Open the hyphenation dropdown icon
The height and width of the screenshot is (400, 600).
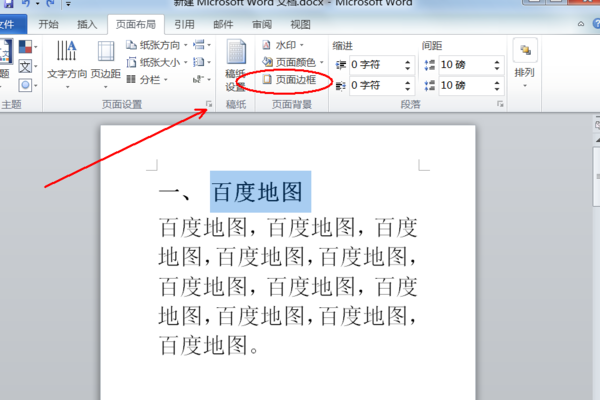pos(202,79)
